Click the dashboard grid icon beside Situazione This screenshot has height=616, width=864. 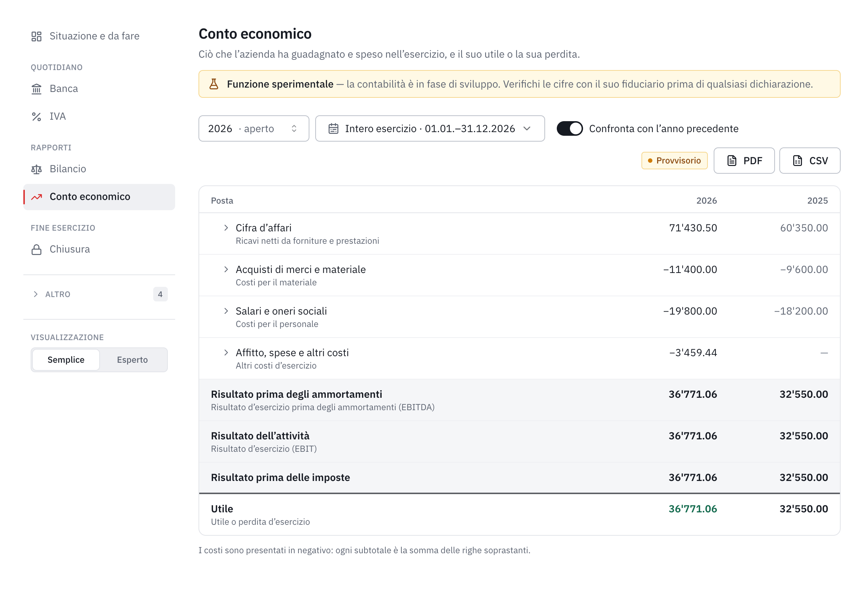[36, 36]
